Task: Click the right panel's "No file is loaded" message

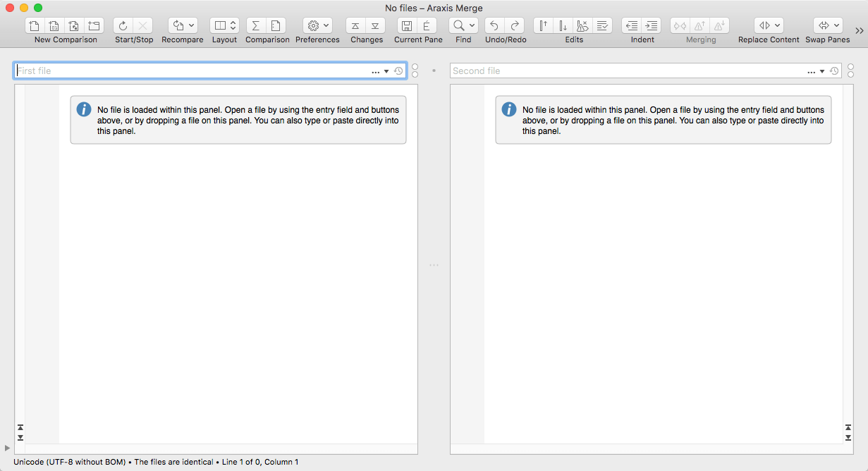Action: pos(673,121)
